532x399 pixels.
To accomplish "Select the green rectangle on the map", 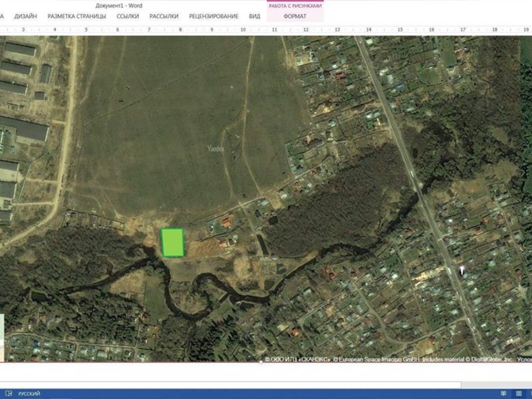I will [173, 242].
